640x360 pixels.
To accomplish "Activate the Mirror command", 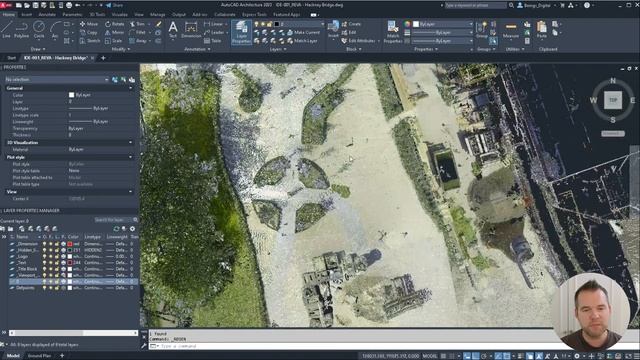I will click(x=114, y=32).
